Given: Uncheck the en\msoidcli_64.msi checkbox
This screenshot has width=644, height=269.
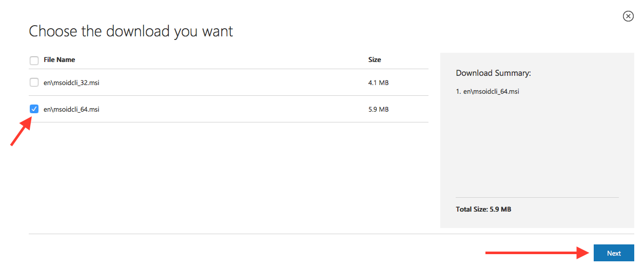Looking at the screenshot, I should tap(34, 109).
